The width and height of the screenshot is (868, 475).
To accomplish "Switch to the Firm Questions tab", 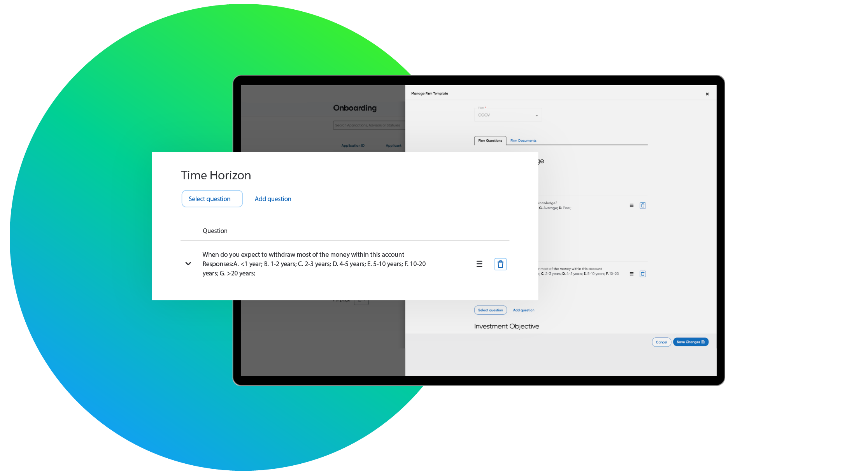I will pos(490,140).
